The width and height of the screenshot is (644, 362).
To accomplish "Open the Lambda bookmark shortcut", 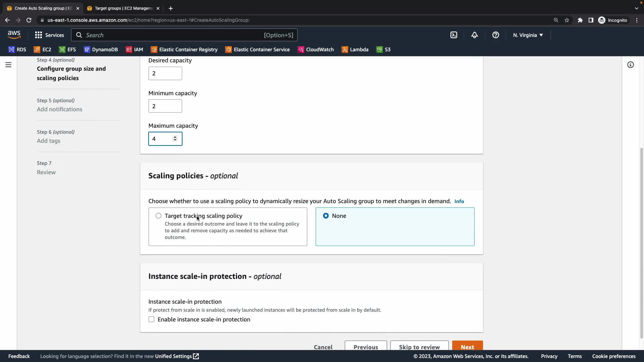I will click(x=355, y=50).
